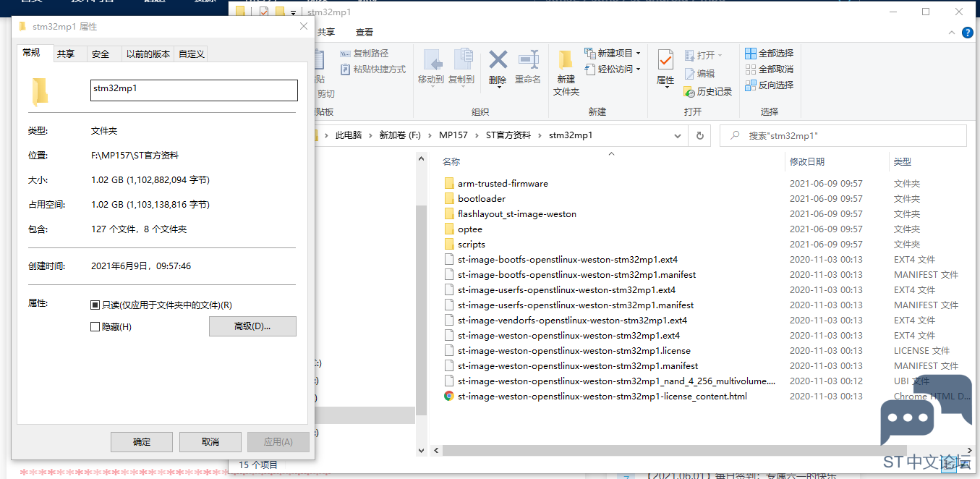Switch to General (常规) tab in properties
Image resolution: width=980 pixels, height=479 pixels.
point(32,53)
